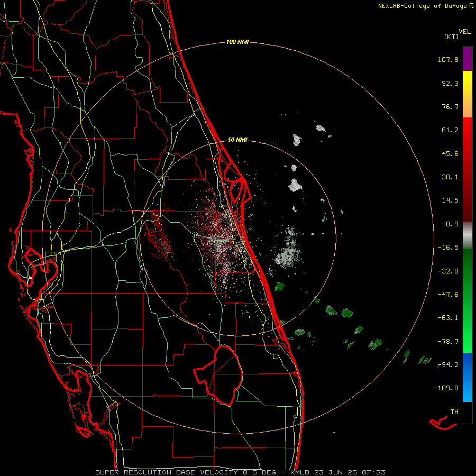
Task: Click the -32.0 velocity label
Action: click(x=448, y=271)
